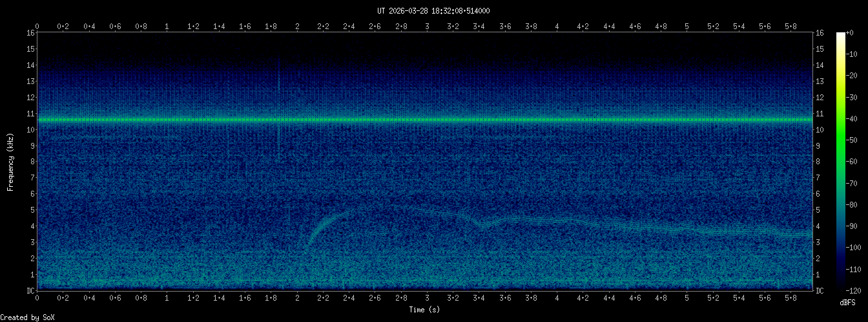Click the 10 kHz tick on left frequency axis
This screenshot has height=322, width=868.
(x=30, y=130)
